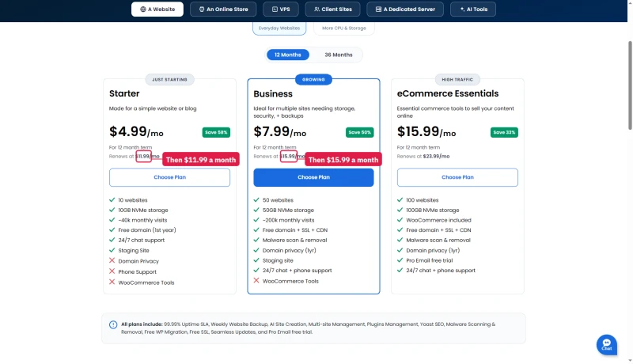This screenshot has width=633, height=364.
Task: Click Domain privacy (1yr) in Business plan
Action: coord(289,251)
